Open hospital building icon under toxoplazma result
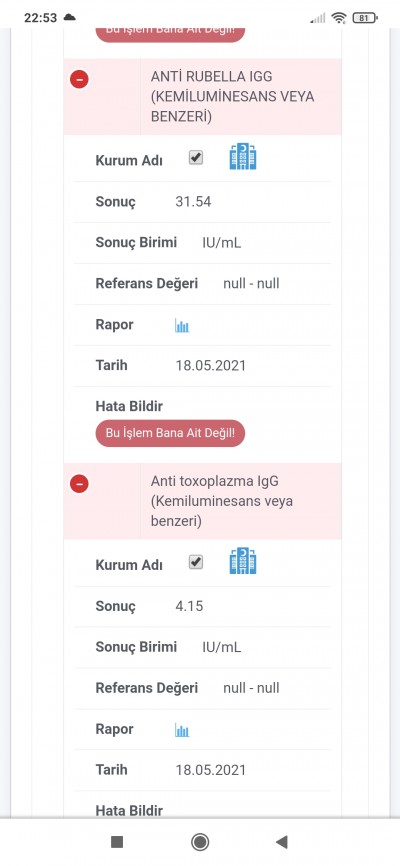Image resolution: width=400 pixels, height=866 pixels. (x=243, y=561)
